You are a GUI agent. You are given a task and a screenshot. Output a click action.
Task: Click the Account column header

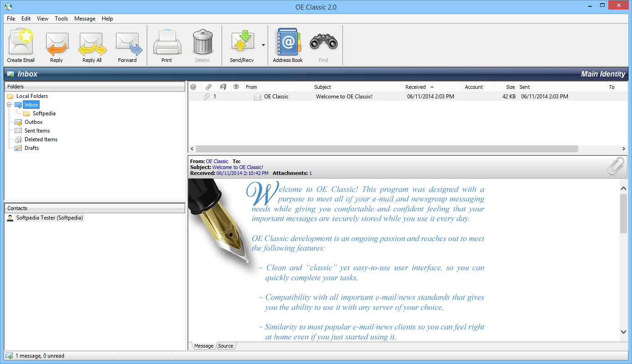[x=478, y=87]
